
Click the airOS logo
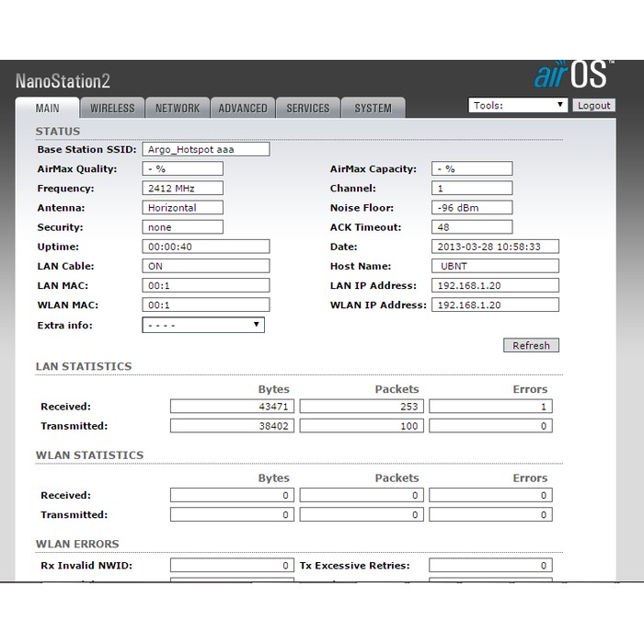pos(574,75)
